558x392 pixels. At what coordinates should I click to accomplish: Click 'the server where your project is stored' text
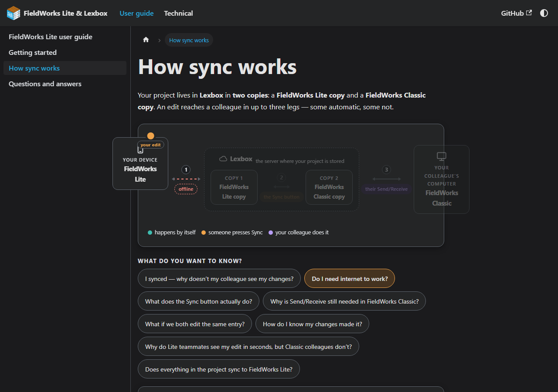(300, 161)
